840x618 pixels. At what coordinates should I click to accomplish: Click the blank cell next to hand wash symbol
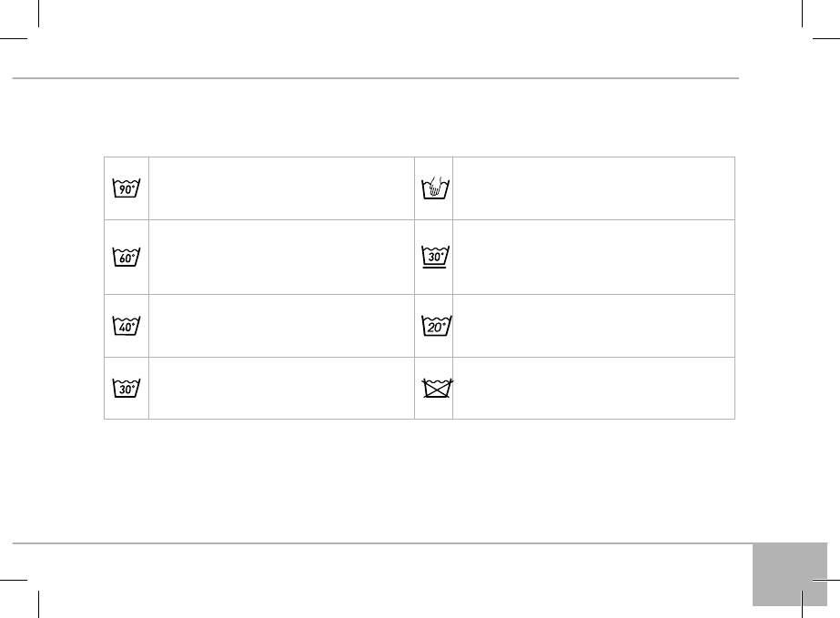[592, 188]
